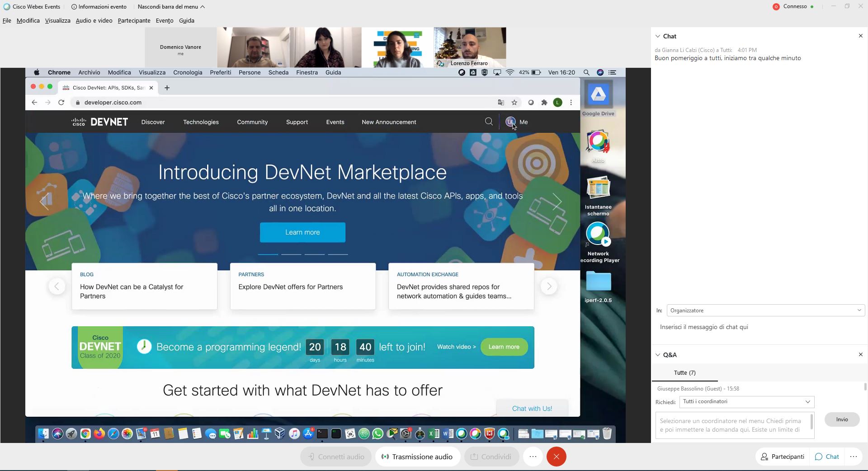Open Excel from the Dock
The image size is (868, 471).
[434, 434]
